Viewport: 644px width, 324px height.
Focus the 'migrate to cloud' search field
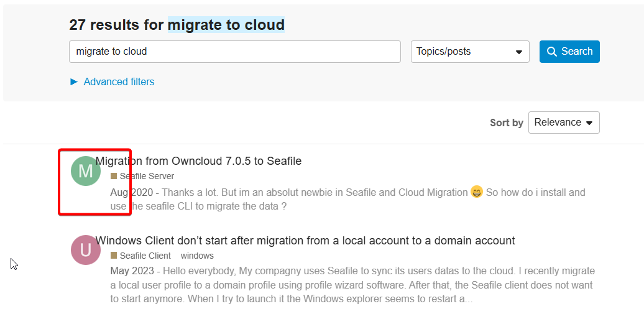click(234, 52)
